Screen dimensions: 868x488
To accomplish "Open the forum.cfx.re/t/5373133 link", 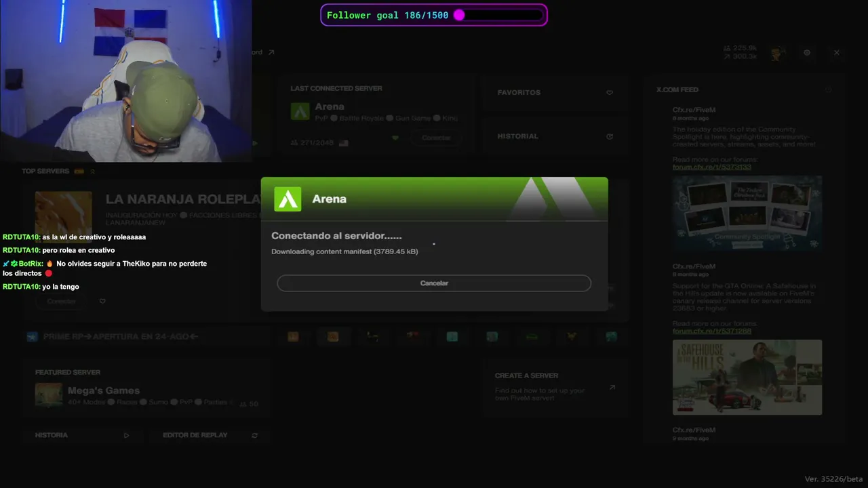I will coord(712,167).
